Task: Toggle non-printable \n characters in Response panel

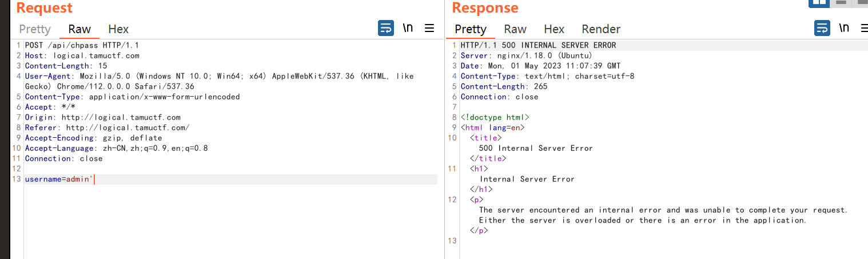Action: point(844,28)
